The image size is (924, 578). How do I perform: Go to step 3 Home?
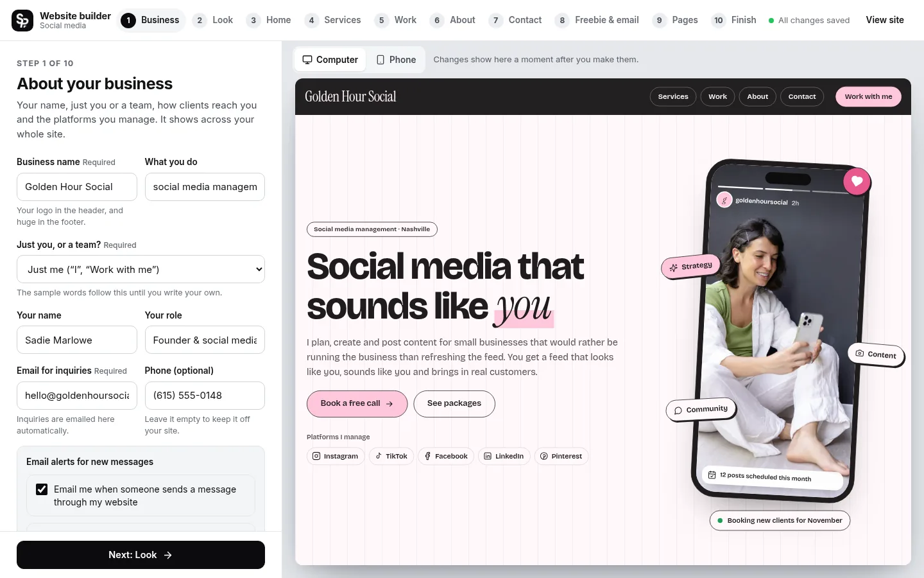(x=269, y=21)
